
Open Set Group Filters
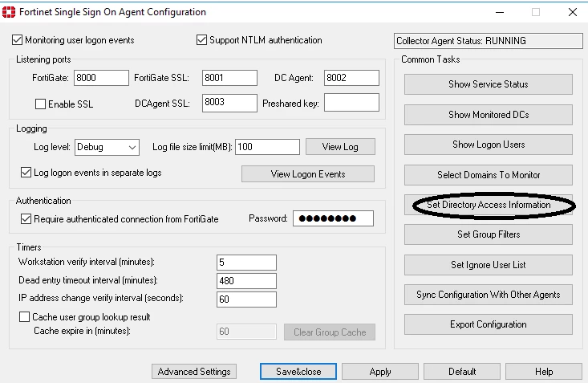tap(489, 234)
